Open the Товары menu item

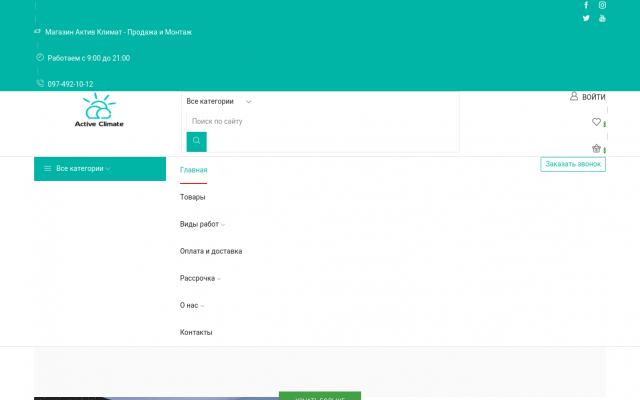click(192, 197)
